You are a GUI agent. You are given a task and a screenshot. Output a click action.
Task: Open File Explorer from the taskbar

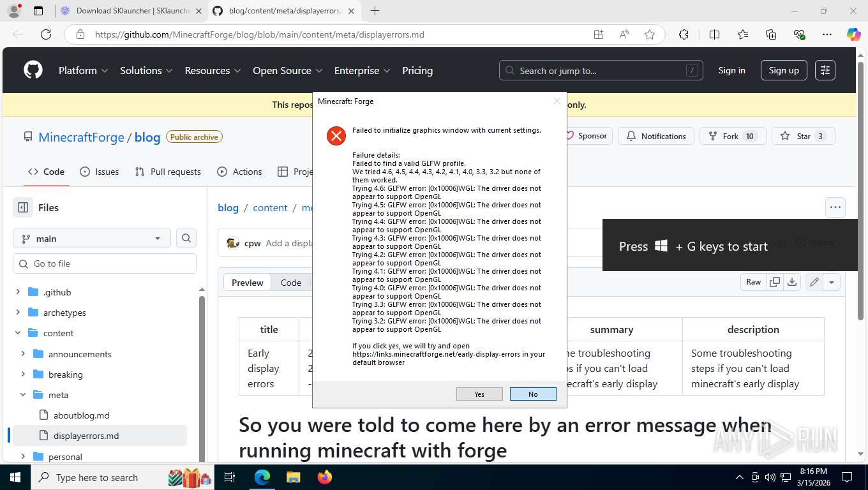click(293, 477)
